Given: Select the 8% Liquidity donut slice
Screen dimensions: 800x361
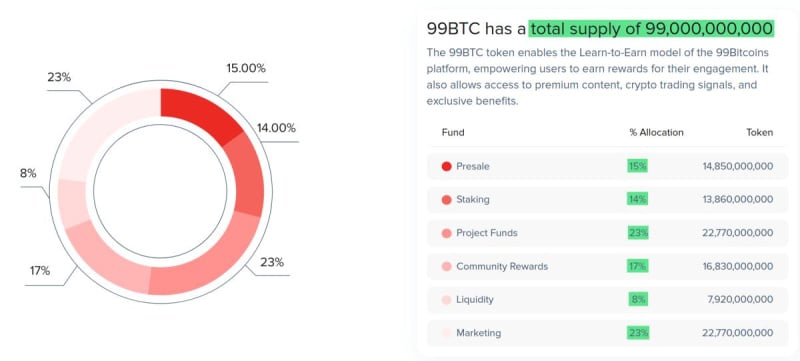Looking at the screenshot, I should (74, 203).
